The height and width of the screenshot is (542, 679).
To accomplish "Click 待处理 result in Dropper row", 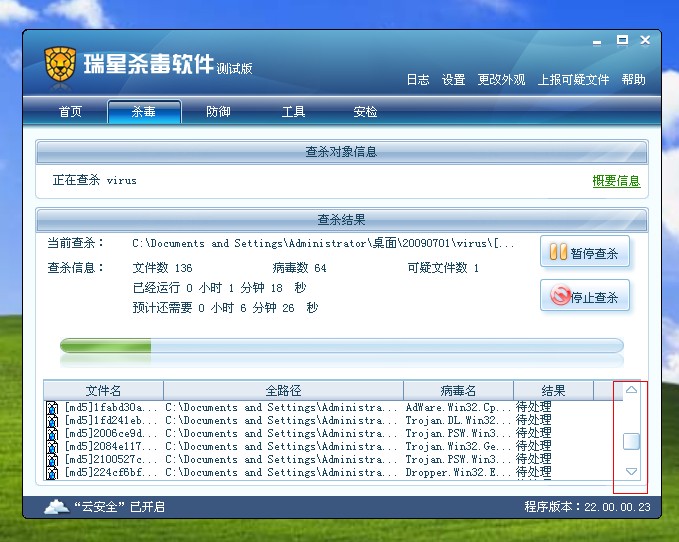I will click(x=534, y=473).
